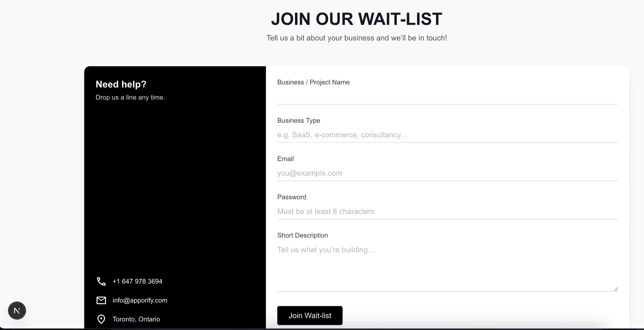This screenshot has height=330, width=644.
Task: Click the Need help? heading
Action: pyautogui.click(x=121, y=84)
